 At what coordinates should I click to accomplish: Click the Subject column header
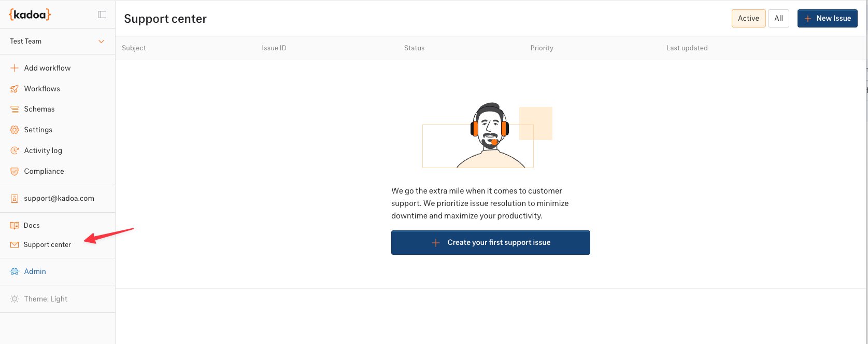(134, 48)
